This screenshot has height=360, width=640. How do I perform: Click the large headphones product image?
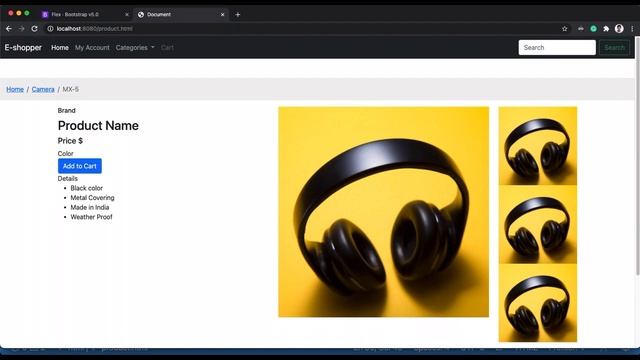point(384,212)
